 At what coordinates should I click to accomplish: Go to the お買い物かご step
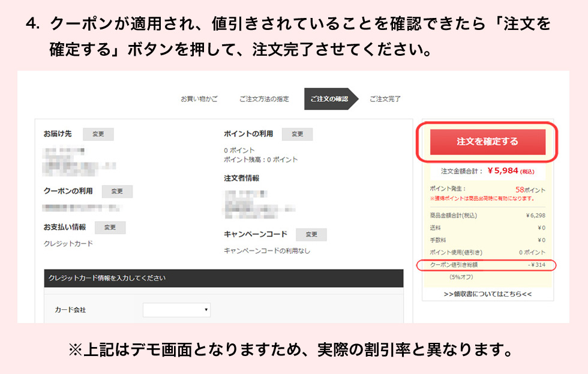coord(199,99)
